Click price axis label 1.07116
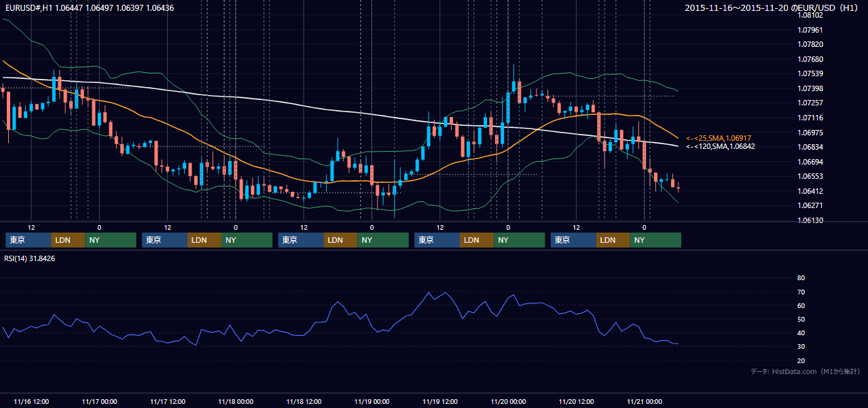The image size is (868, 408). (810, 118)
